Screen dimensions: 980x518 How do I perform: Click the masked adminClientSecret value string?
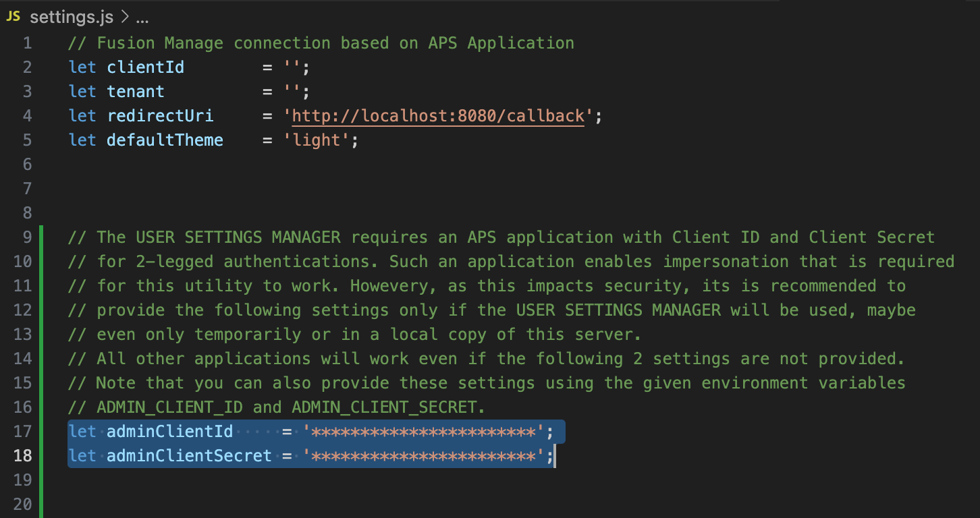click(x=423, y=456)
